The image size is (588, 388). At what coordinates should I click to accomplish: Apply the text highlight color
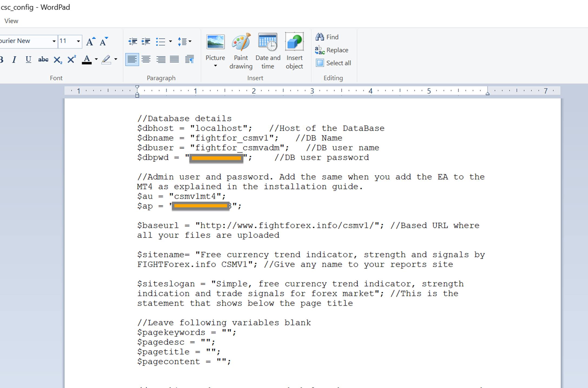pyautogui.click(x=106, y=59)
